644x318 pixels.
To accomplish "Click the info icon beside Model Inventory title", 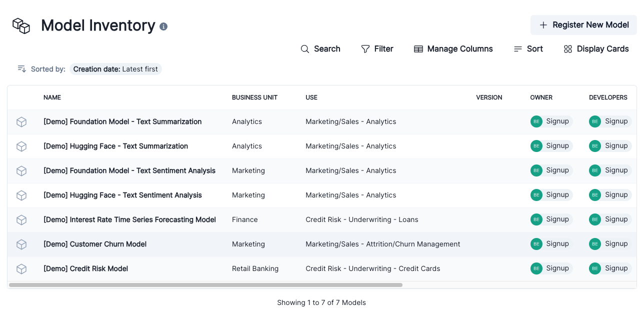I will pyautogui.click(x=163, y=26).
